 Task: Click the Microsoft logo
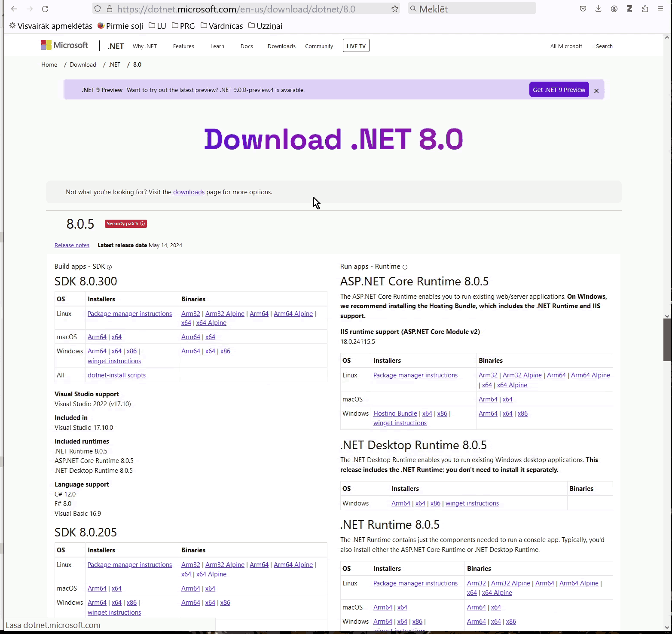(x=64, y=45)
